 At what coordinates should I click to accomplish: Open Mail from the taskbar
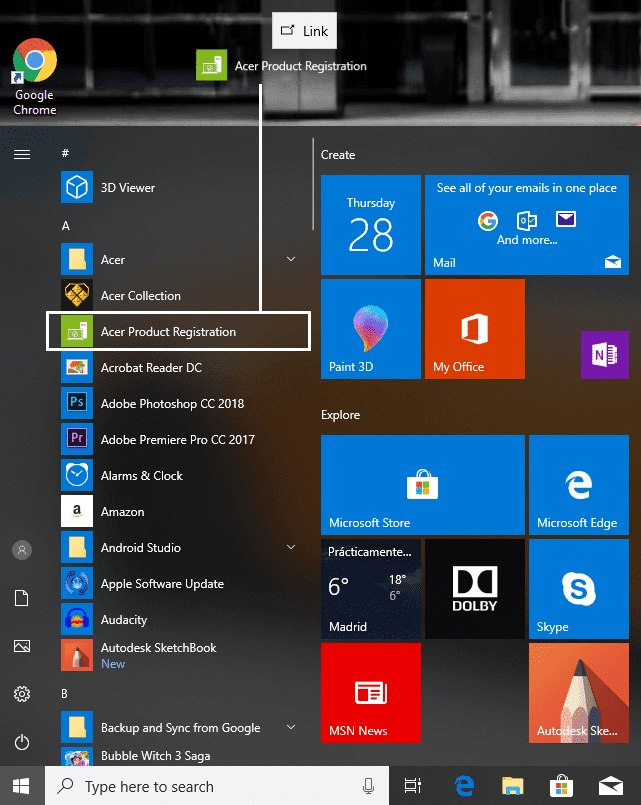pos(611,785)
